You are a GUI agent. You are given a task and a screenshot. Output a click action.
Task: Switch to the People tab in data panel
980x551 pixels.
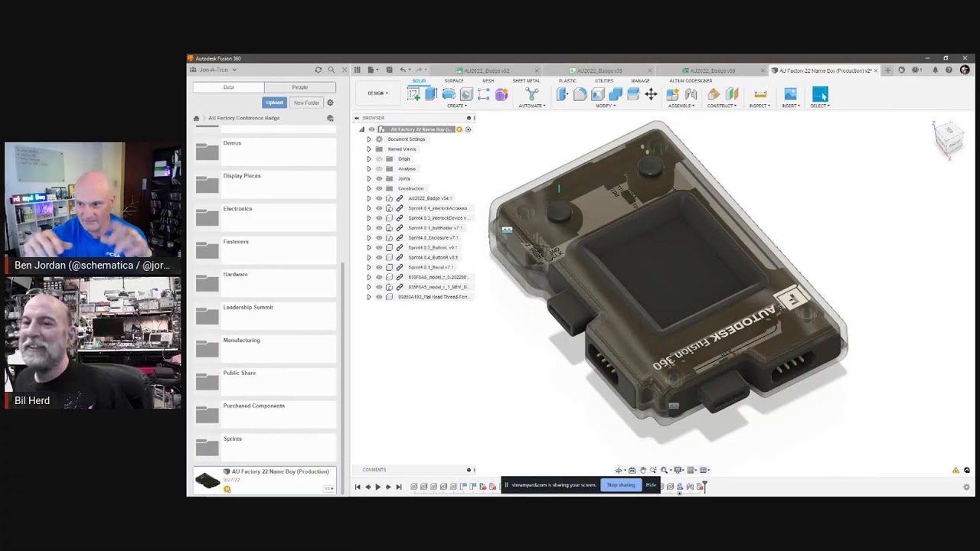[300, 87]
